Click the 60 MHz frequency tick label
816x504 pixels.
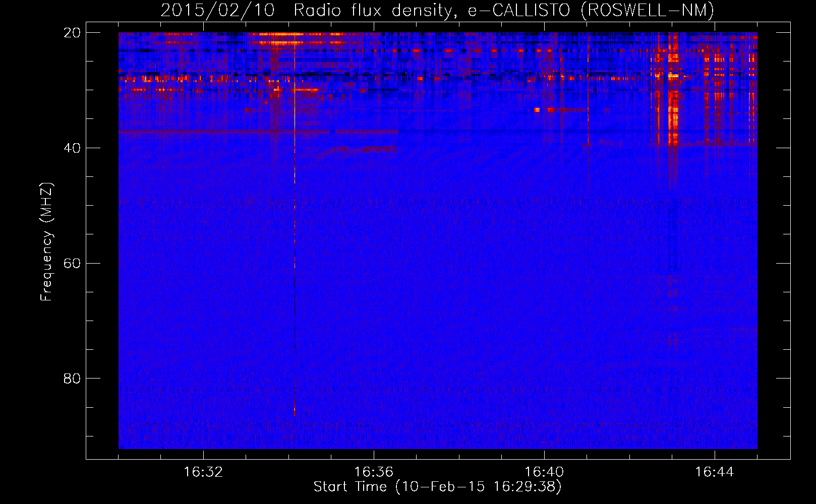coord(72,263)
